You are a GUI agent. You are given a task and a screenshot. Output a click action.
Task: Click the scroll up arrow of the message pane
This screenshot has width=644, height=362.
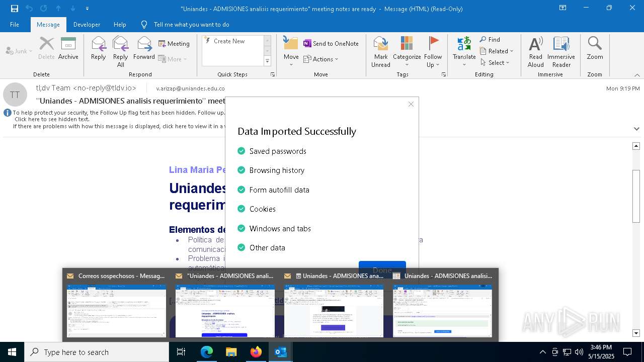(x=636, y=146)
